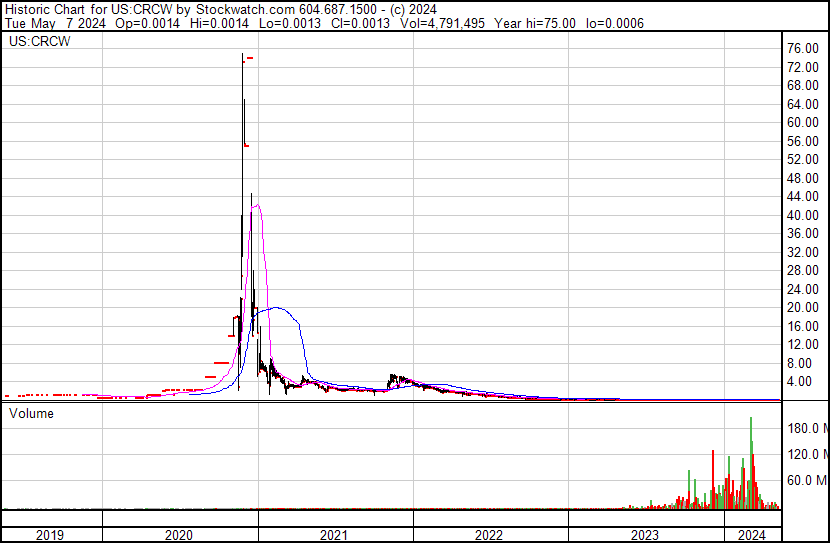This screenshot has width=830, height=543.
Task: Click the 16.00 price axis value
Action: coord(803,326)
